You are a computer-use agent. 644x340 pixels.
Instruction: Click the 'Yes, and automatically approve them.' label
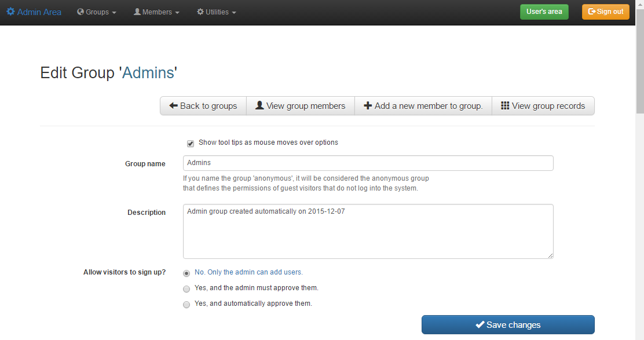(x=253, y=304)
